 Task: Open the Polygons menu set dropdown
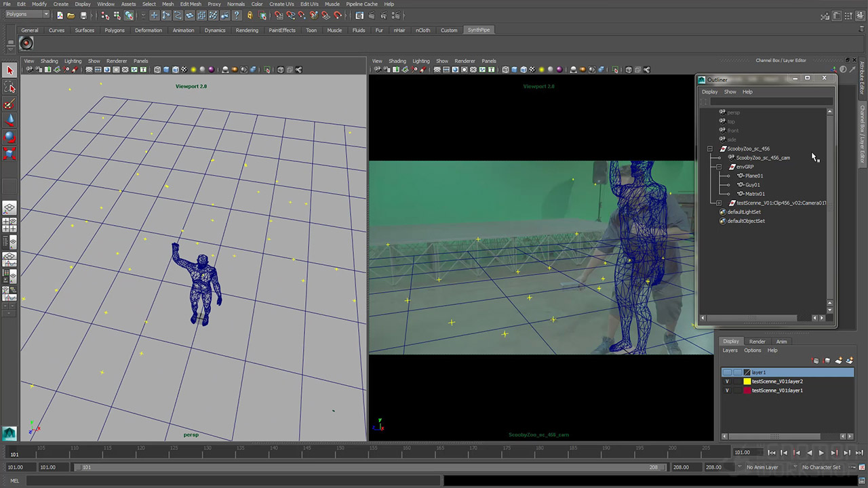click(27, 14)
